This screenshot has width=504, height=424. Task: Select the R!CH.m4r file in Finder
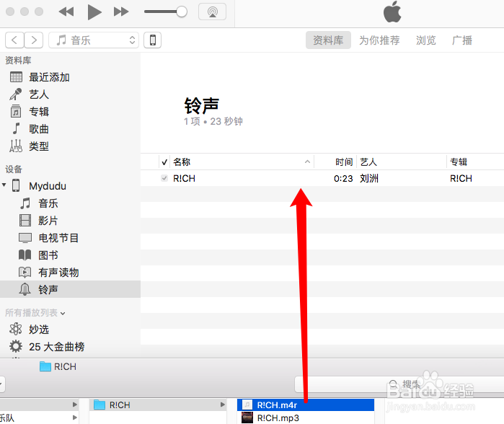click(x=306, y=405)
